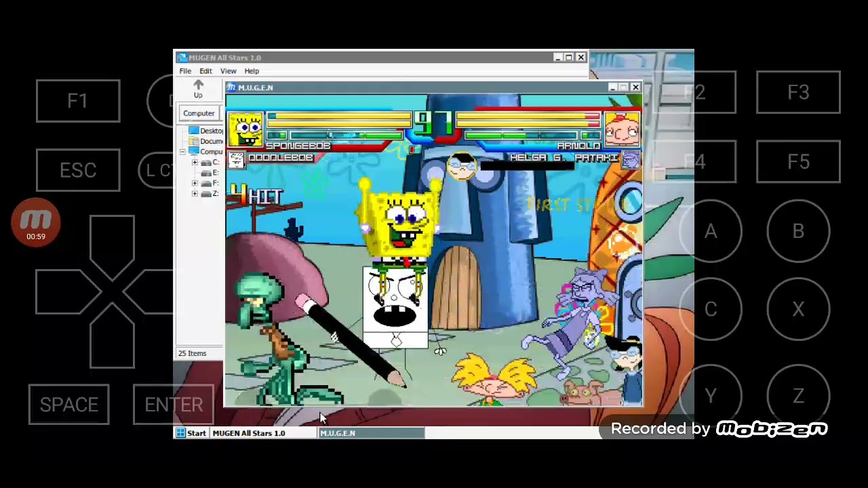Click the MUGEN All Stars title bar icon

click(181, 58)
